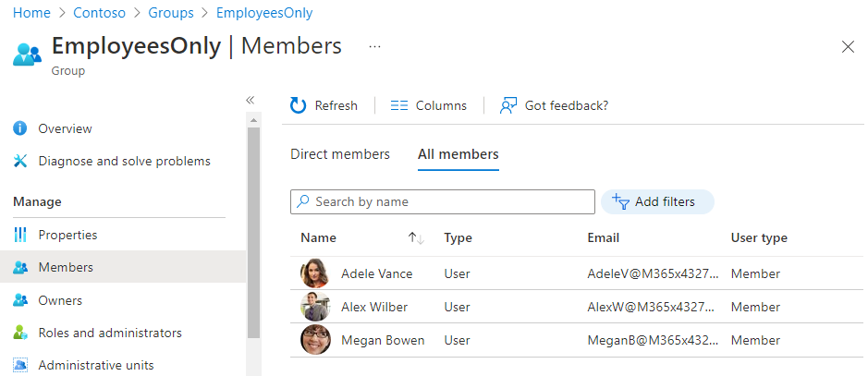The image size is (868, 376).
Task: Click the Got feedback icon
Action: click(x=507, y=105)
